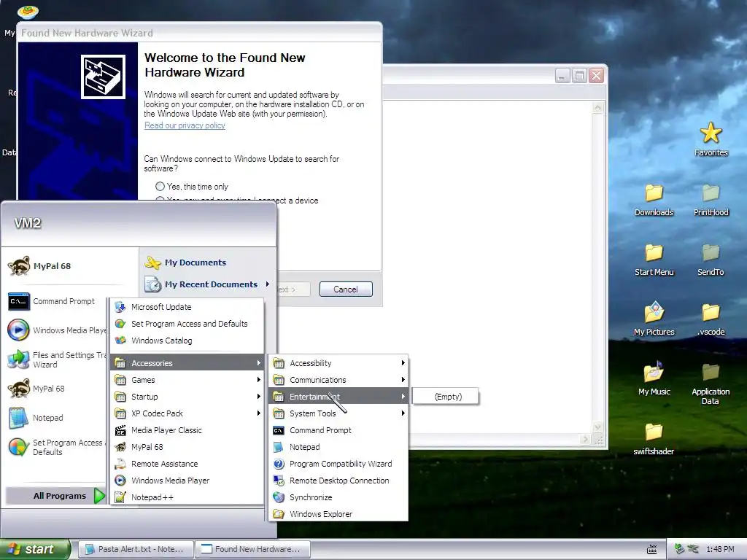This screenshot has width=747, height=560.
Task: Open Files and Settings Transfer Wizard
Action: click(56, 359)
